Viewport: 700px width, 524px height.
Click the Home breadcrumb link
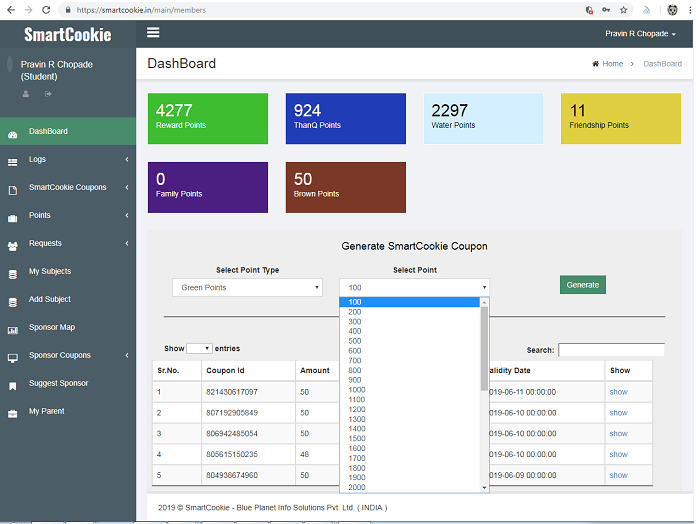click(x=611, y=64)
